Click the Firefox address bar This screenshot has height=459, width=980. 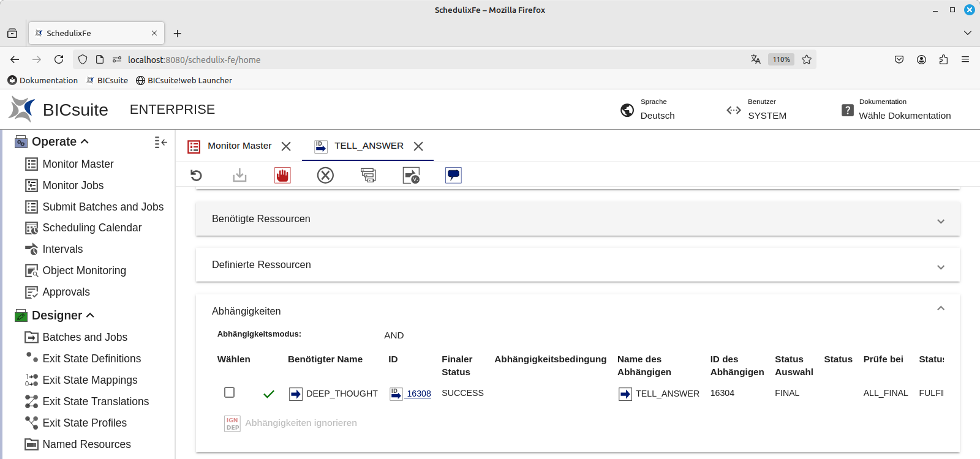pos(429,59)
